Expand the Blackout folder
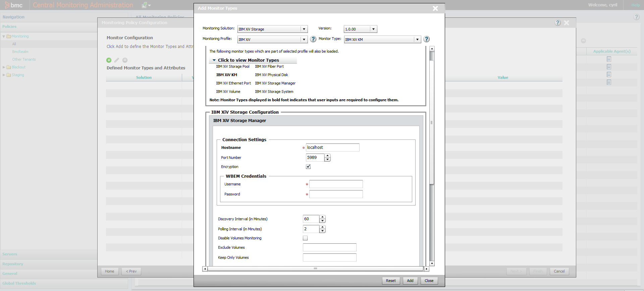 click(x=4, y=67)
